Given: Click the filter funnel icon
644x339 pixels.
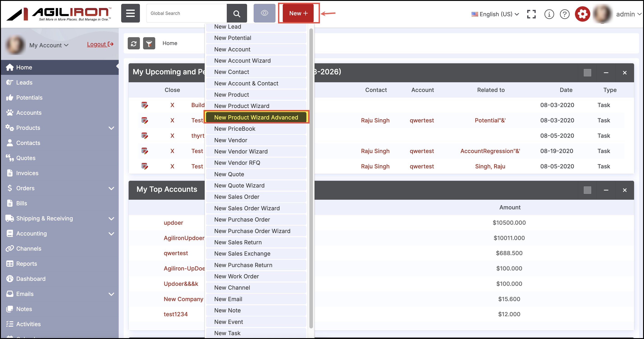Looking at the screenshot, I should [x=149, y=43].
